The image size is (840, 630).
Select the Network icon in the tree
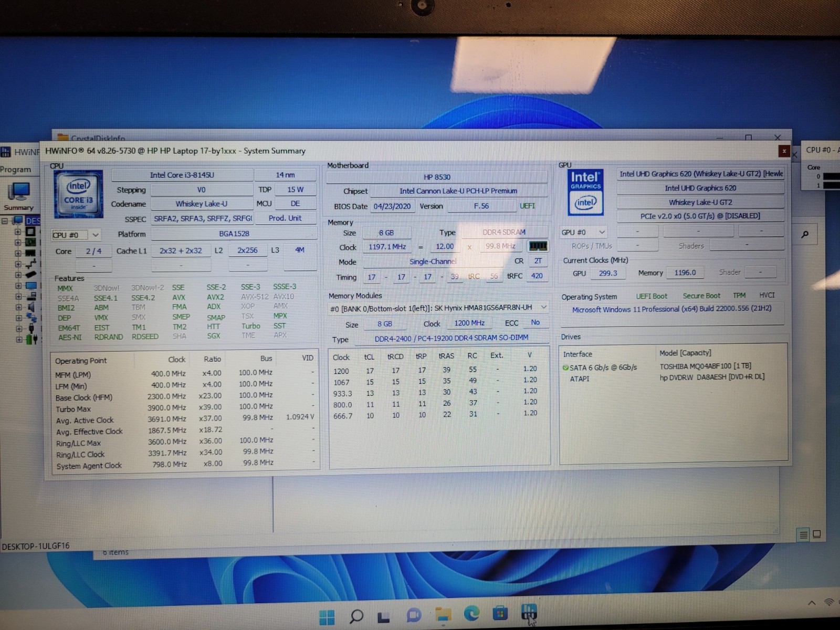click(x=31, y=318)
